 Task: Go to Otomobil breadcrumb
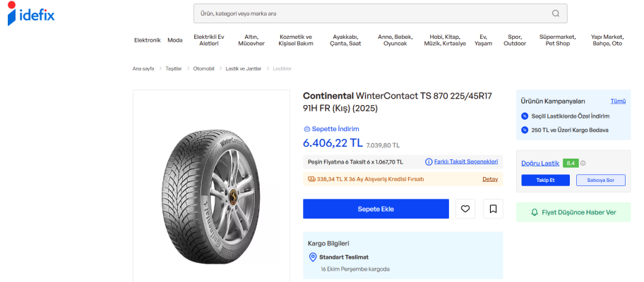[203, 68]
